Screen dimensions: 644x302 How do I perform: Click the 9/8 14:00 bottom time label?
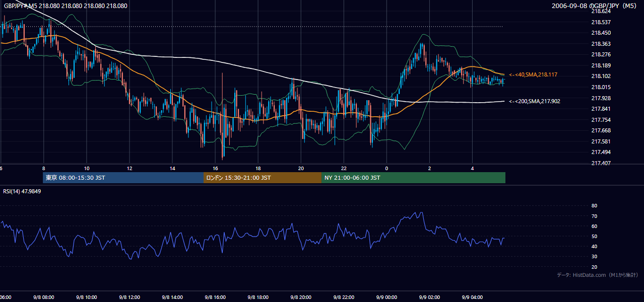point(172,297)
